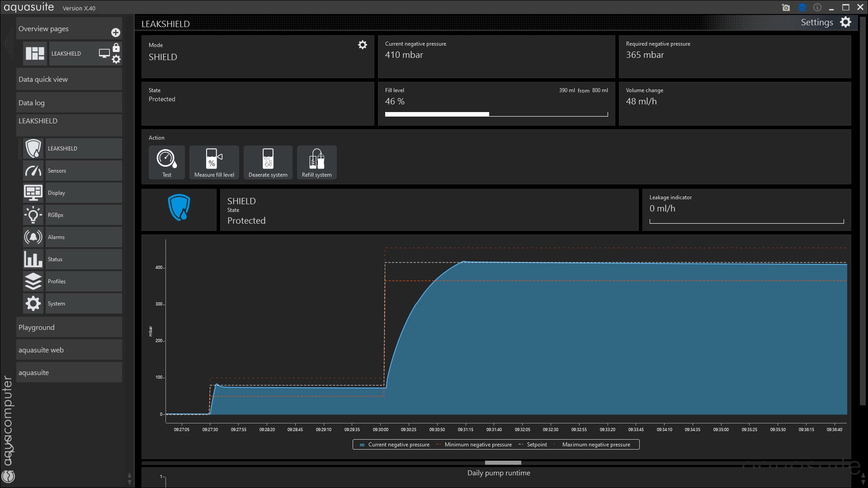Image resolution: width=868 pixels, height=488 pixels.
Task: Expand the Data log section
Action: pos(69,103)
